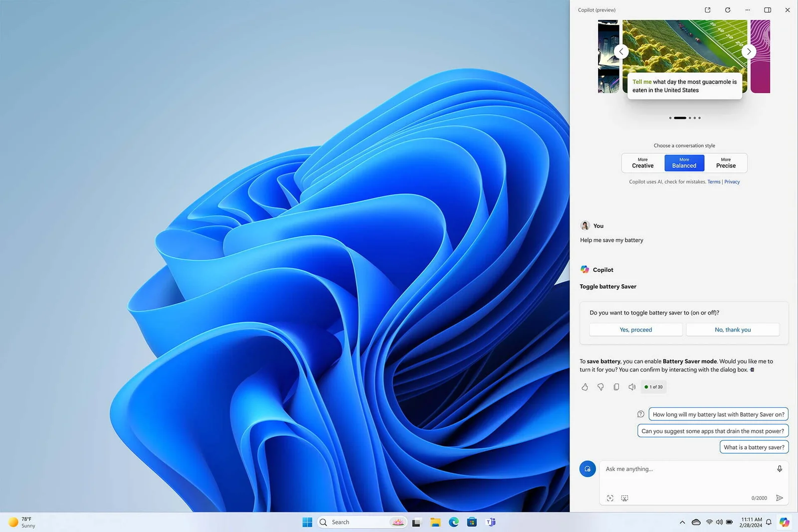Open the Copilot options menu with the ellipsis

[747, 9]
